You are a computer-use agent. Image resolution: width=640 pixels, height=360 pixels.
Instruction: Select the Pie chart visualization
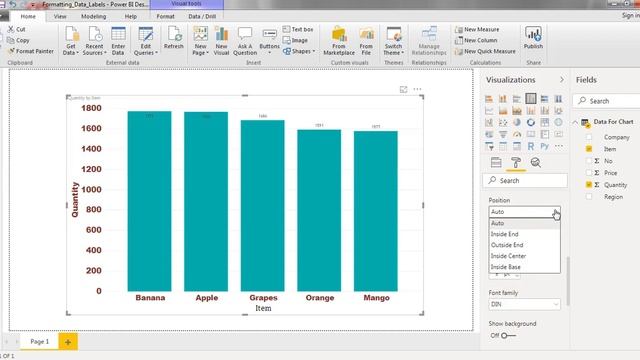[517, 122]
